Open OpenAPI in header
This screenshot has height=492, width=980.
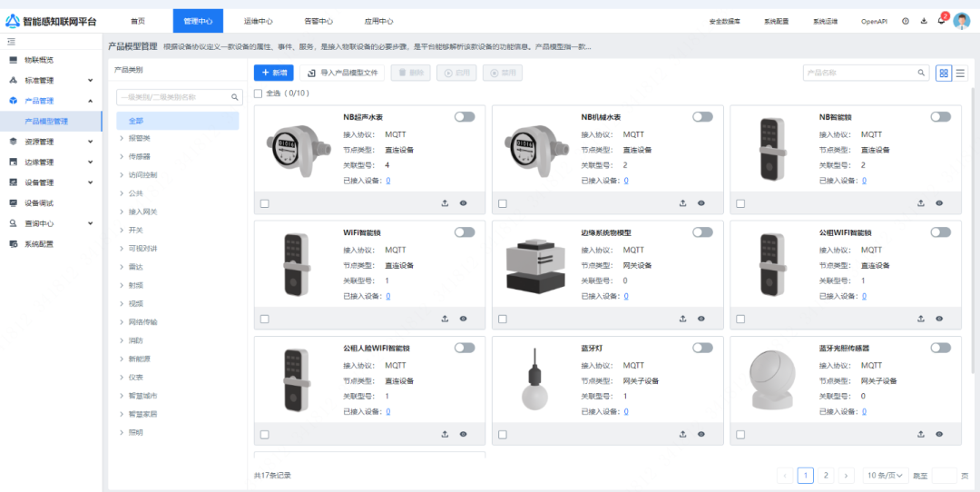(x=875, y=21)
